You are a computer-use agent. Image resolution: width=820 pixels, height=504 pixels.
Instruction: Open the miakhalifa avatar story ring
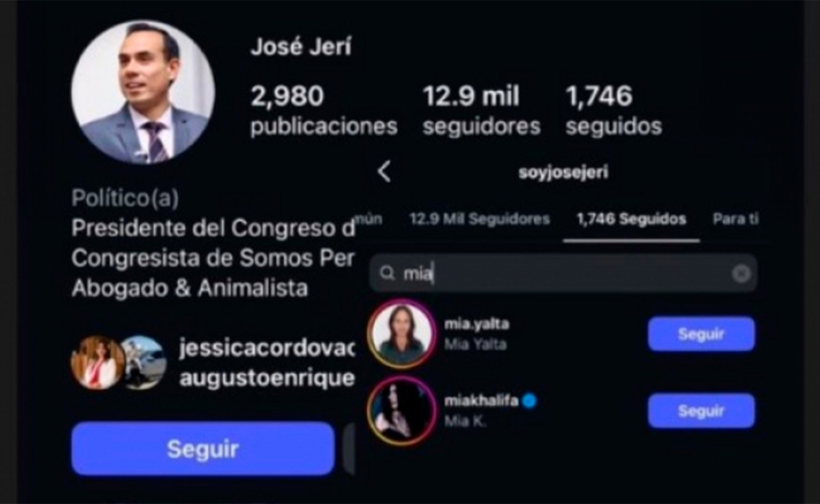point(401,411)
